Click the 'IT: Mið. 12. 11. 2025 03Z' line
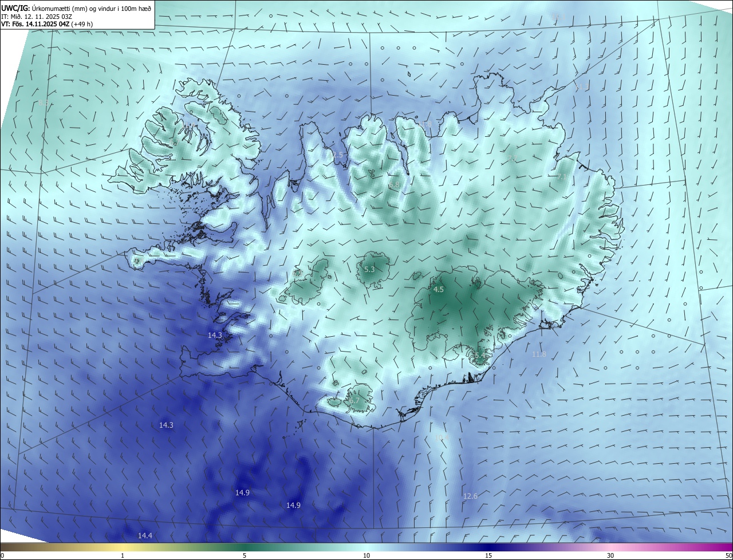This screenshot has height=560, width=733. [x=37, y=17]
